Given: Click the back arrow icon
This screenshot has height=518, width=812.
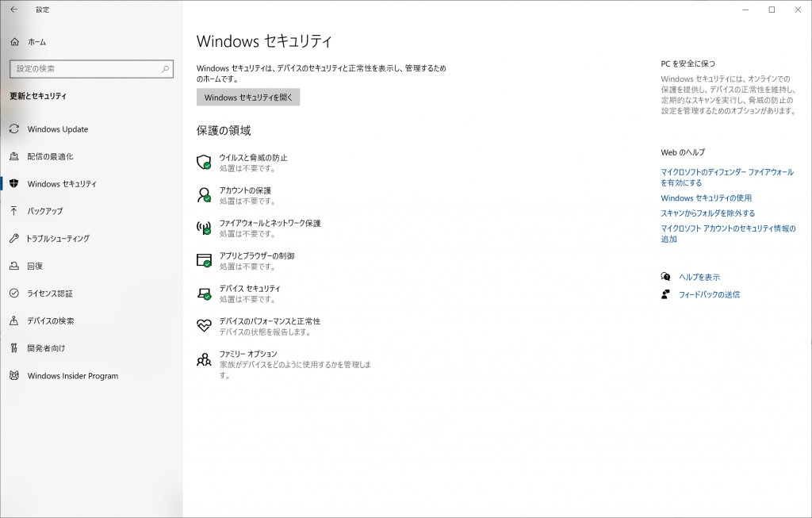Looking at the screenshot, I should (14, 10).
